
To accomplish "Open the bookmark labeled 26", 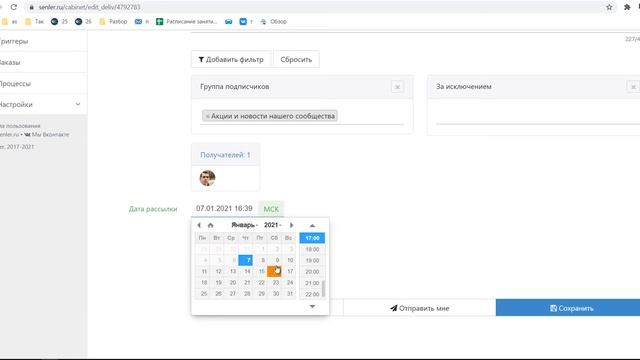I will tap(83, 21).
